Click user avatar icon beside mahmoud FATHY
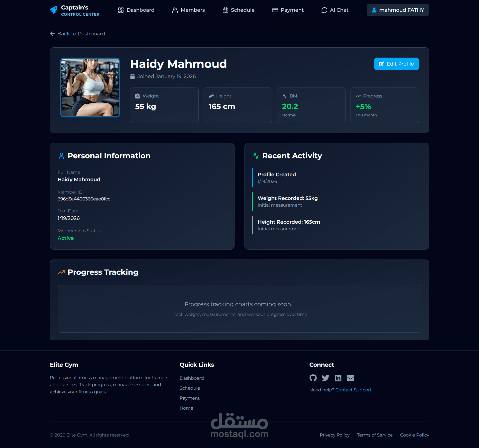 (374, 10)
